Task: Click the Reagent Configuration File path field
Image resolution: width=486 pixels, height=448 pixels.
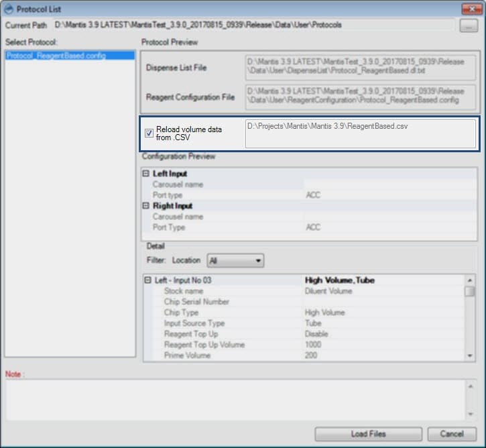Action: 360,97
